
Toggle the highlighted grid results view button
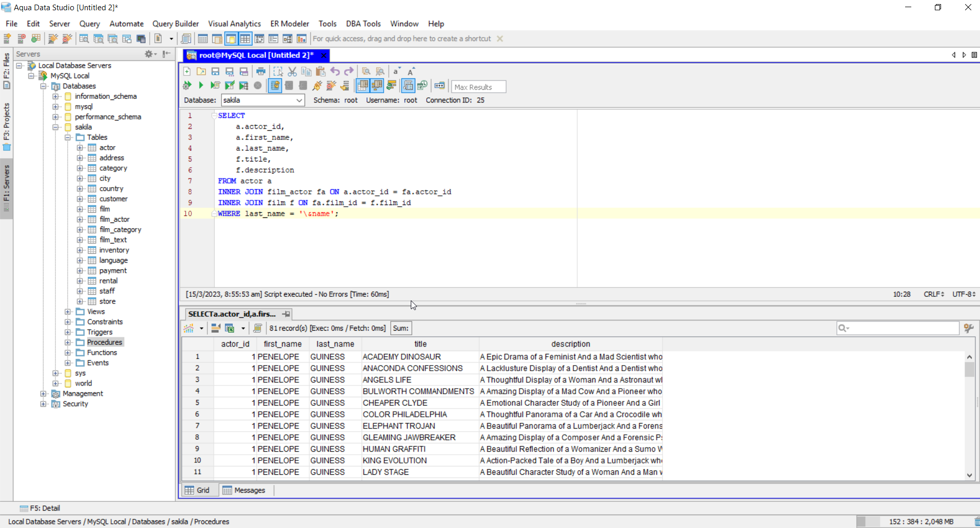[363, 86]
